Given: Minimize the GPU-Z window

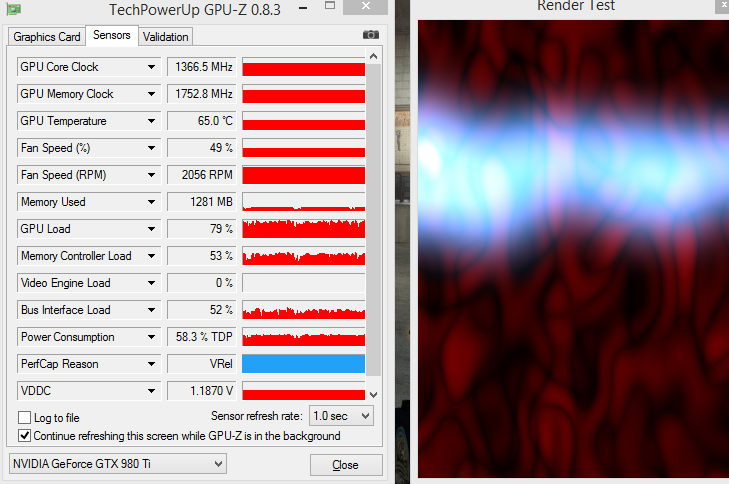Looking at the screenshot, I should (303, 7).
